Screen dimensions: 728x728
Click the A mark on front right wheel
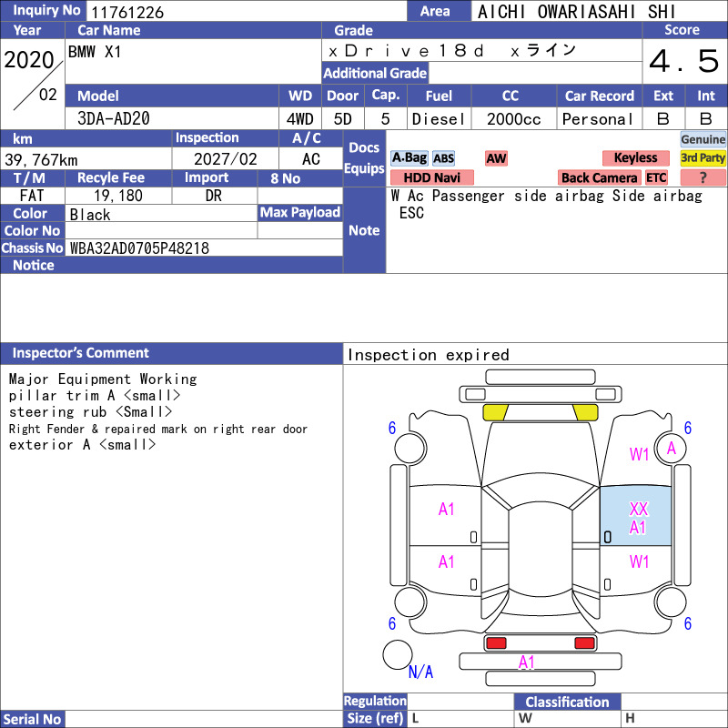click(x=672, y=449)
